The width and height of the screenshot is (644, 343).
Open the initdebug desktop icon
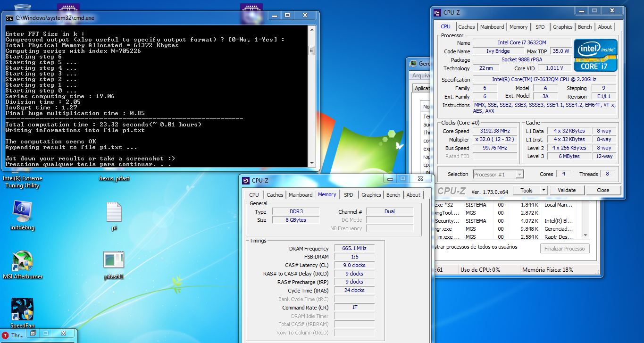[x=22, y=216]
